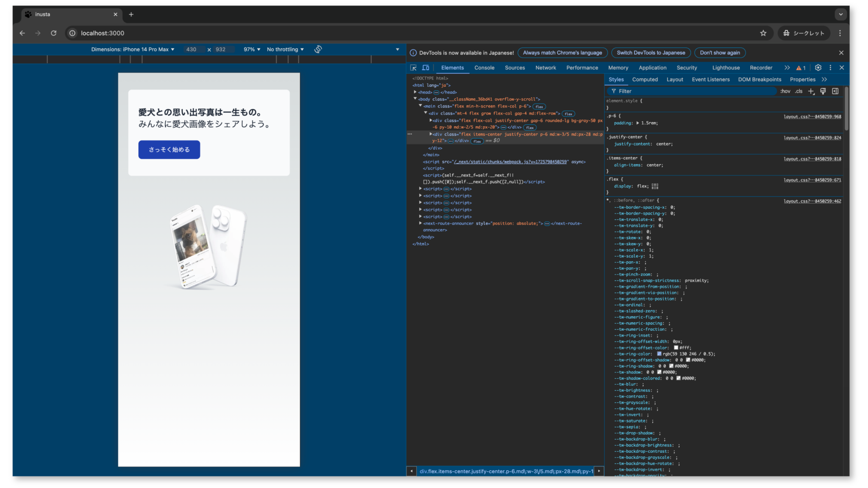
Task: Click the さっそく始める button on the page
Action: point(169,150)
